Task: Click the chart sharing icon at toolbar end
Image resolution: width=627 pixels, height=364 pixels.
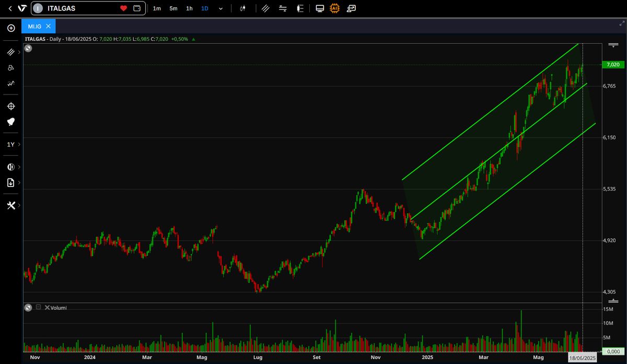Action: click(x=351, y=8)
